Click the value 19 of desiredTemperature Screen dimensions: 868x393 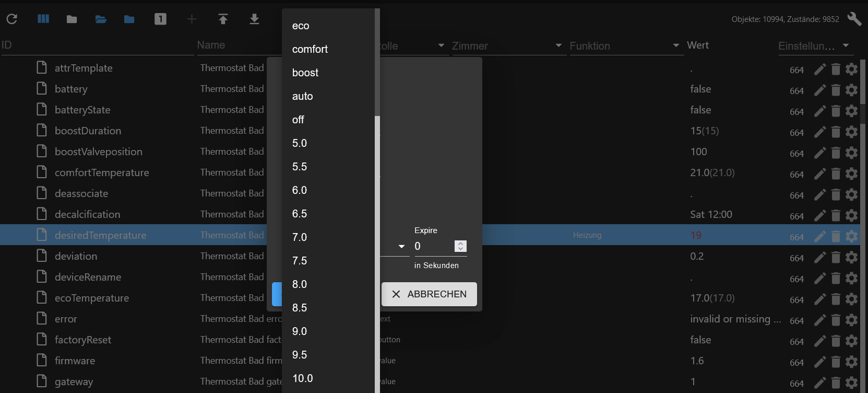(696, 235)
